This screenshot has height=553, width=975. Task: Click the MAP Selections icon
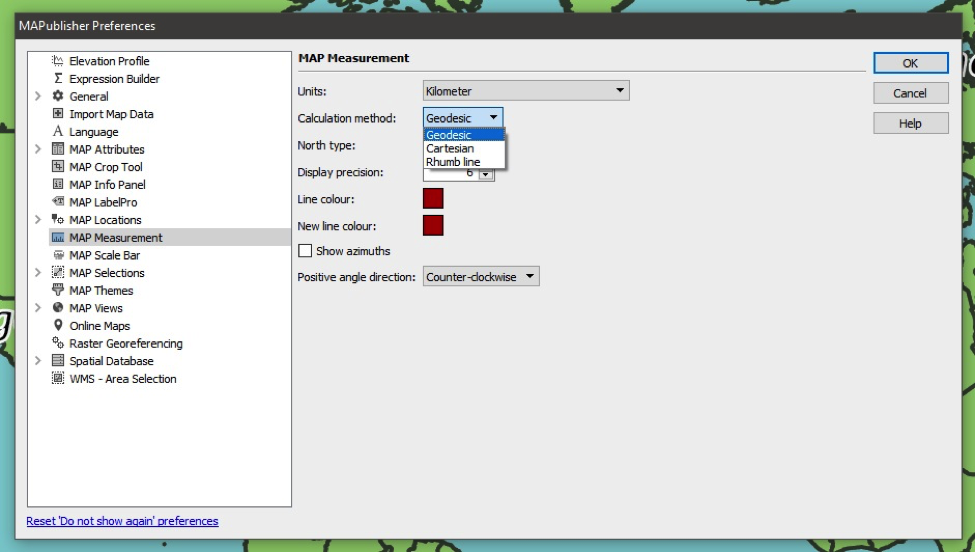click(58, 272)
